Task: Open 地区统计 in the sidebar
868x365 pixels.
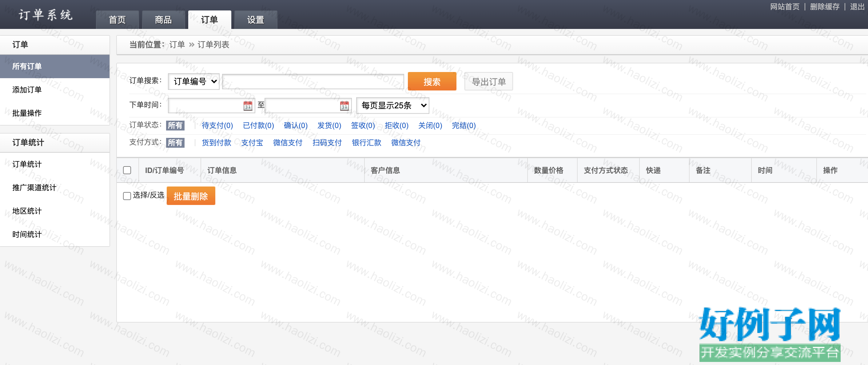Action: (x=54, y=211)
